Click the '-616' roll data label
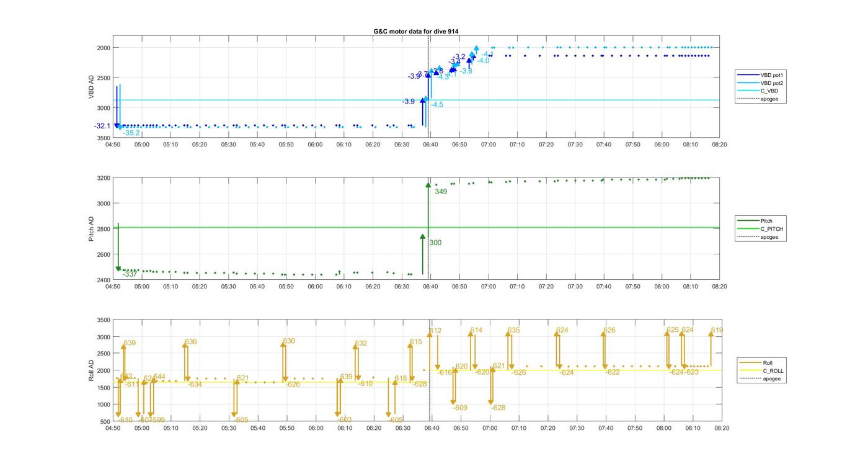Image resolution: width=868 pixels, height=474 pixels. [445, 372]
